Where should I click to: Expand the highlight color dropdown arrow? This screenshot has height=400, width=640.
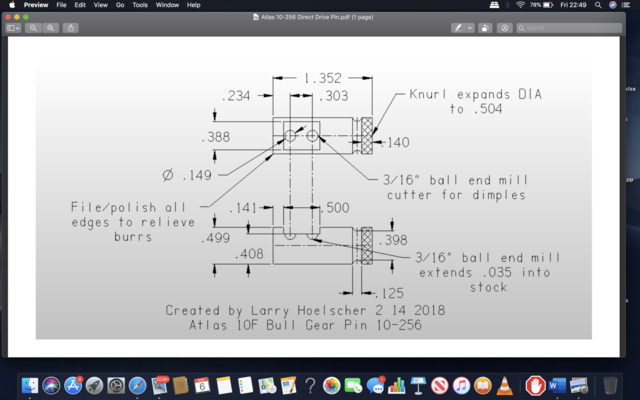pos(471,28)
